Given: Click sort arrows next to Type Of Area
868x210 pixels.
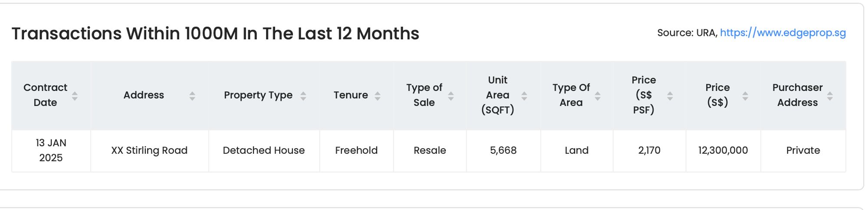Looking at the screenshot, I should (x=598, y=96).
